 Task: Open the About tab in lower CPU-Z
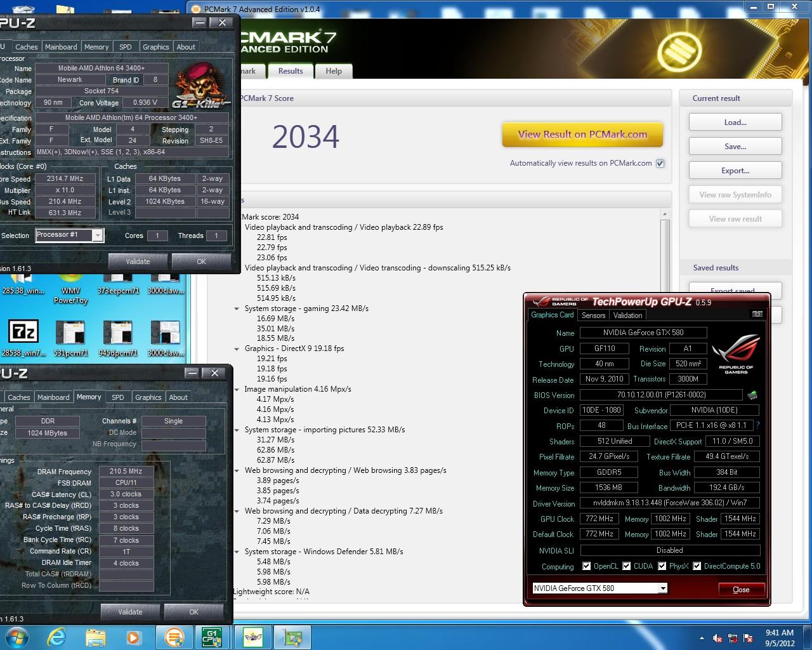point(178,397)
